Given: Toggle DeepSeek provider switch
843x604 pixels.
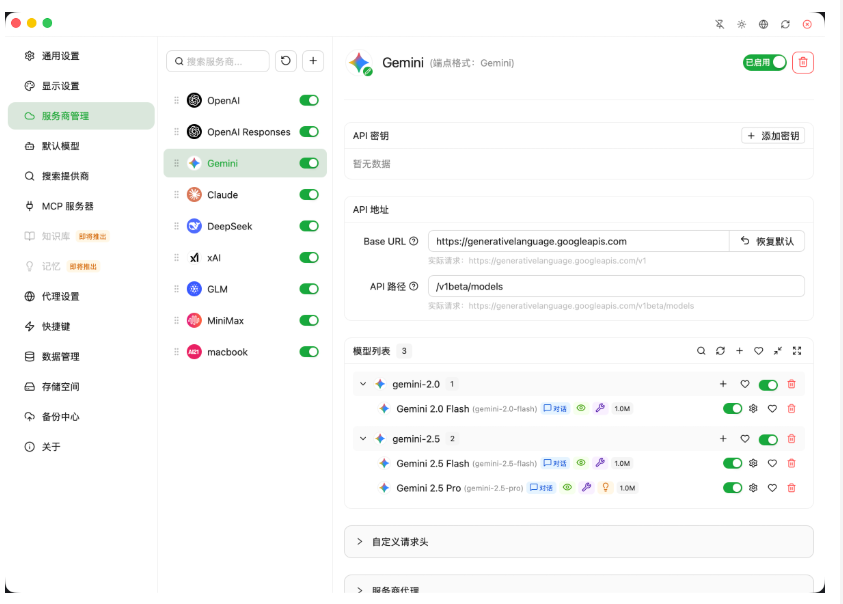Looking at the screenshot, I should coord(309,226).
